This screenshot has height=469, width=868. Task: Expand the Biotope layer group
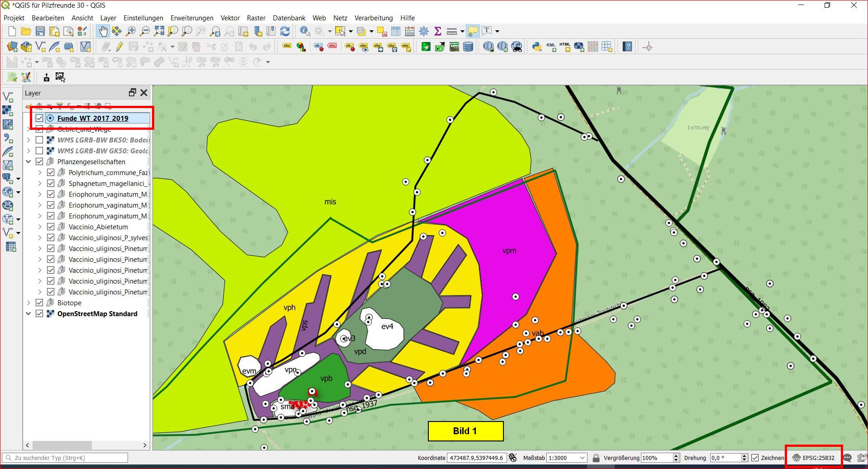pyautogui.click(x=28, y=303)
